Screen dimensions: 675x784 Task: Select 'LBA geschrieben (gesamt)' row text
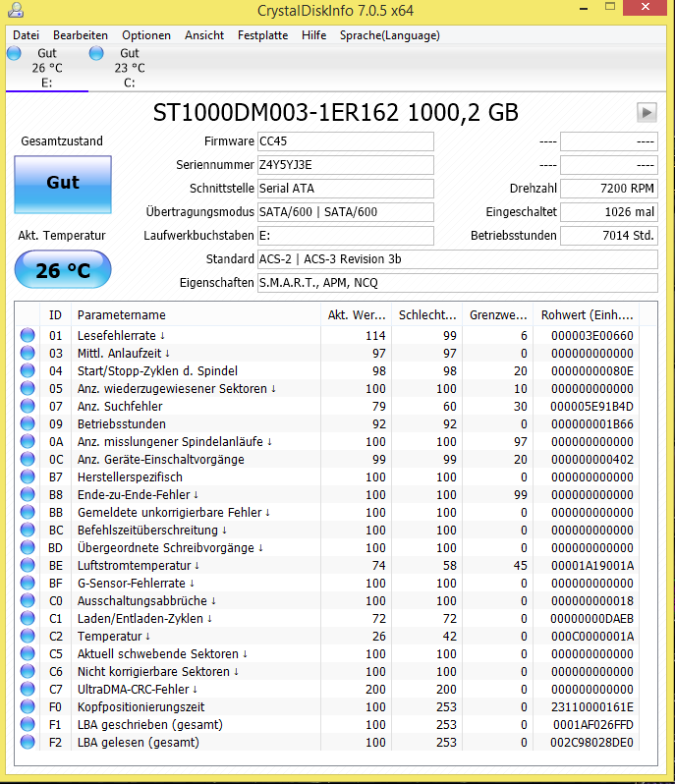click(x=150, y=724)
